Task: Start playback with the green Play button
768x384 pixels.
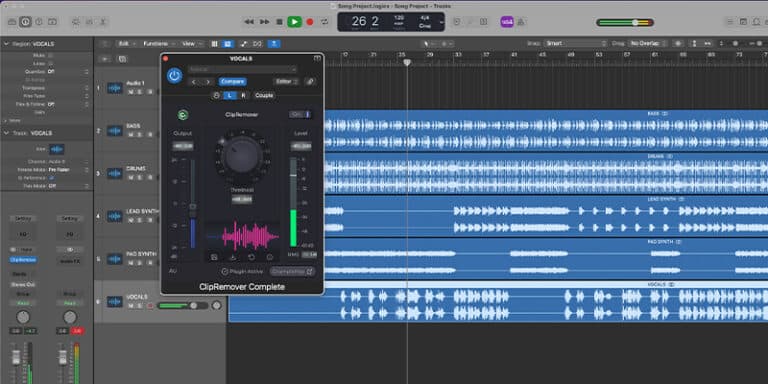Action: (x=294, y=22)
